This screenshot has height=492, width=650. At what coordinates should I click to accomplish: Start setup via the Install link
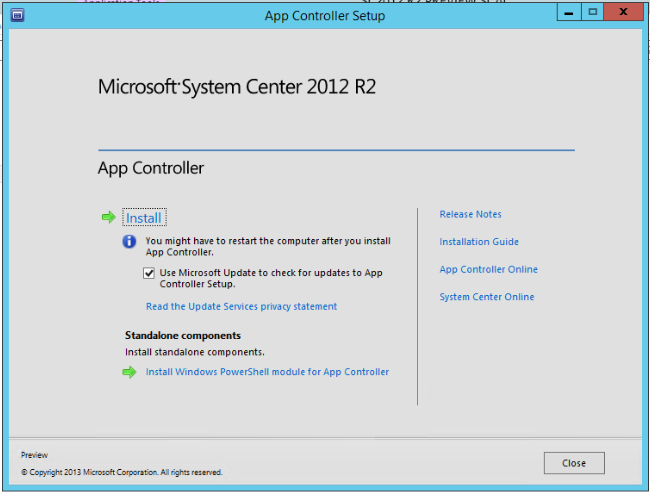[x=144, y=218]
